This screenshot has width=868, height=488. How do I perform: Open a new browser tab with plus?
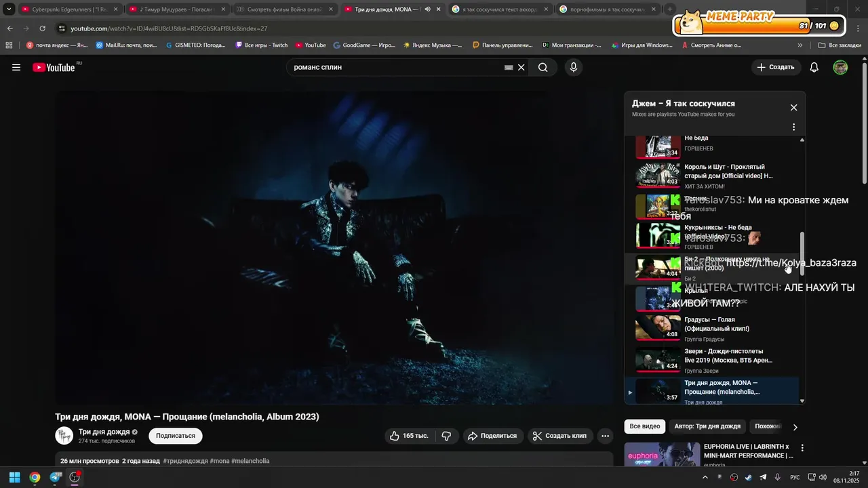pyautogui.click(x=670, y=9)
